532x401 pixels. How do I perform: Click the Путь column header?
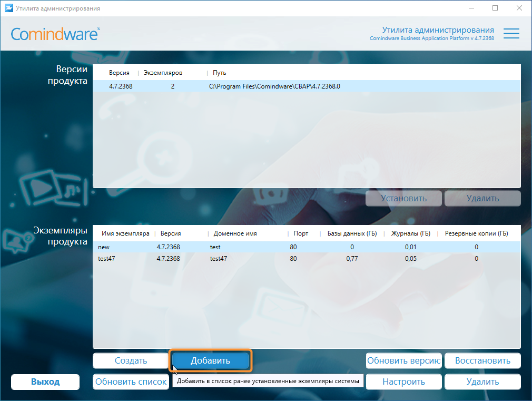tap(219, 73)
